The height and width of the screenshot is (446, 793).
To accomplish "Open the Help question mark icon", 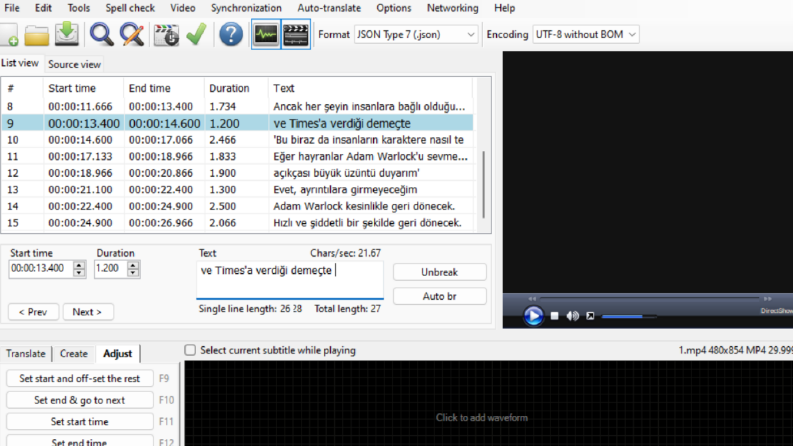I will [x=231, y=34].
